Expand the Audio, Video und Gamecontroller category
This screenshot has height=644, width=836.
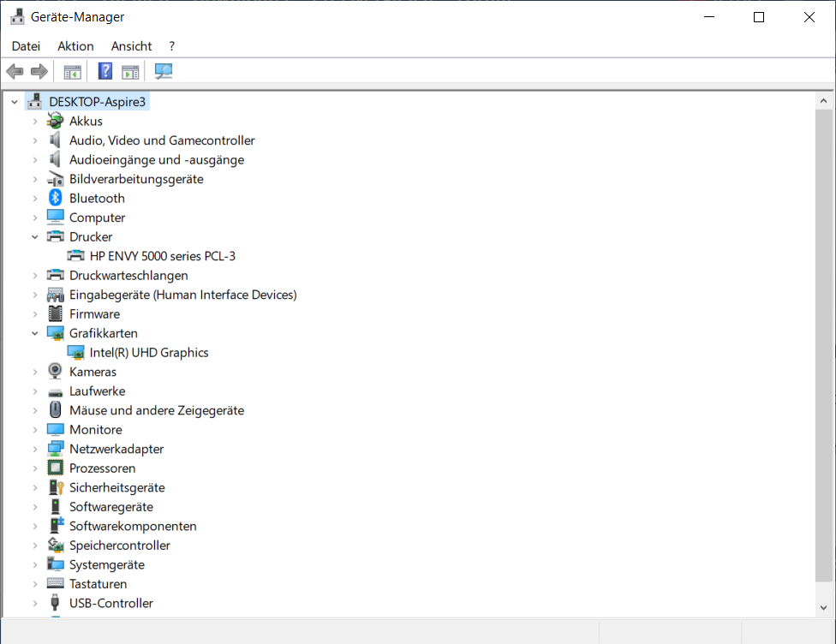(x=35, y=140)
